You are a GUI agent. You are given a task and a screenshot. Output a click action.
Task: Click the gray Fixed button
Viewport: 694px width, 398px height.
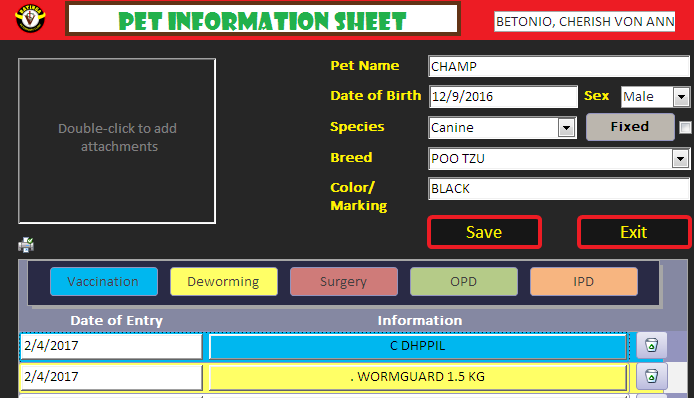point(630,127)
